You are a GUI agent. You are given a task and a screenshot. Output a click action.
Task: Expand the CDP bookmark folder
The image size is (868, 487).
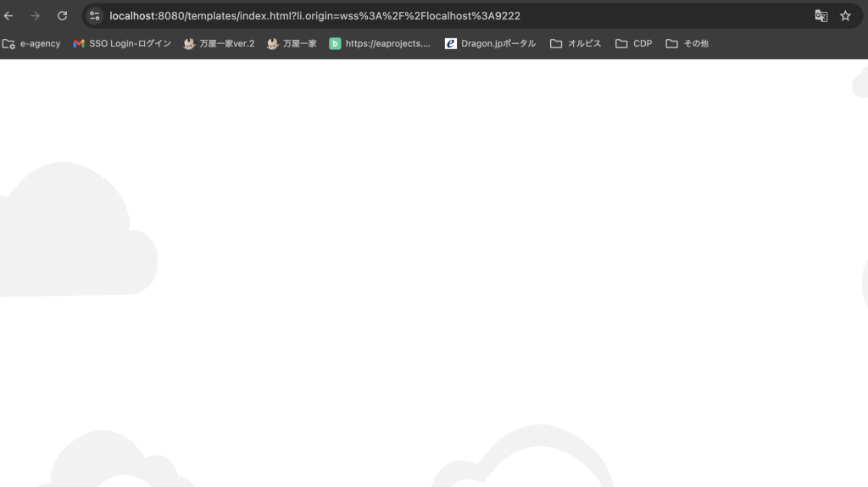pyautogui.click(x=634, y=43)
